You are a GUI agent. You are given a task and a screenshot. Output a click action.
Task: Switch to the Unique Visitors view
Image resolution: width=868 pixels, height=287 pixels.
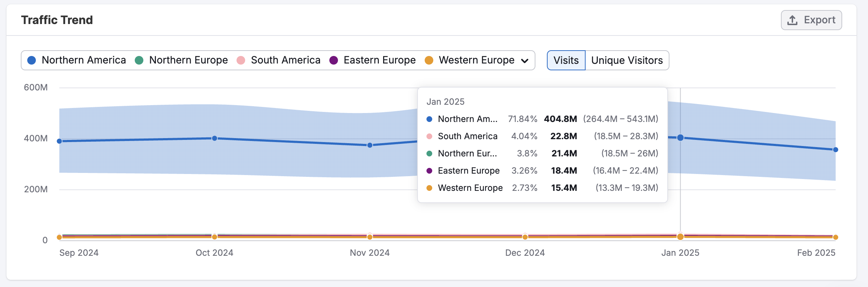pos(627,60)
